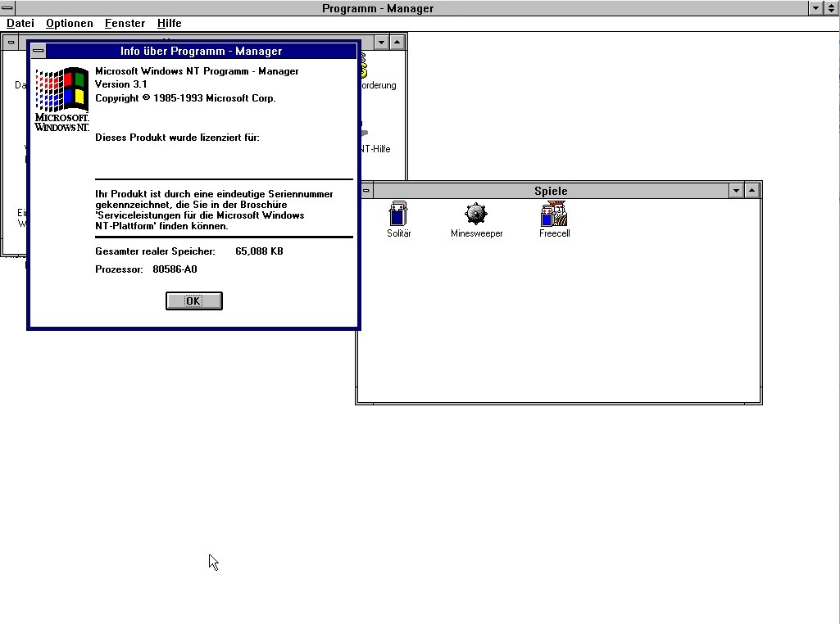
Task: Open the Hilfe menu
Action: point(169,24)
